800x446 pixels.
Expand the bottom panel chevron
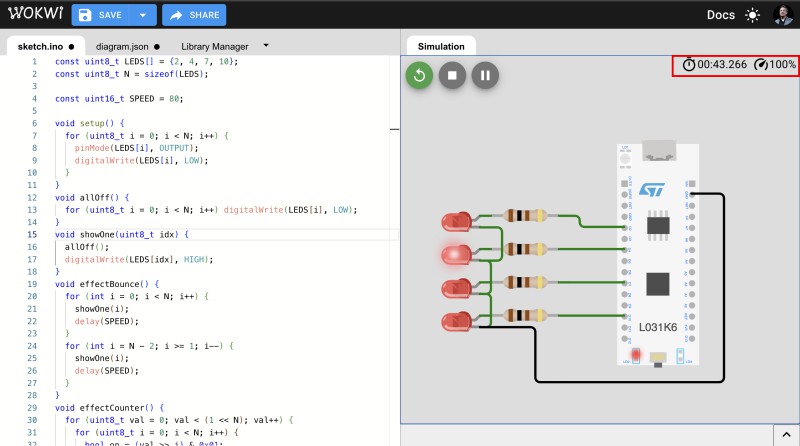click(x=786, y=435)
